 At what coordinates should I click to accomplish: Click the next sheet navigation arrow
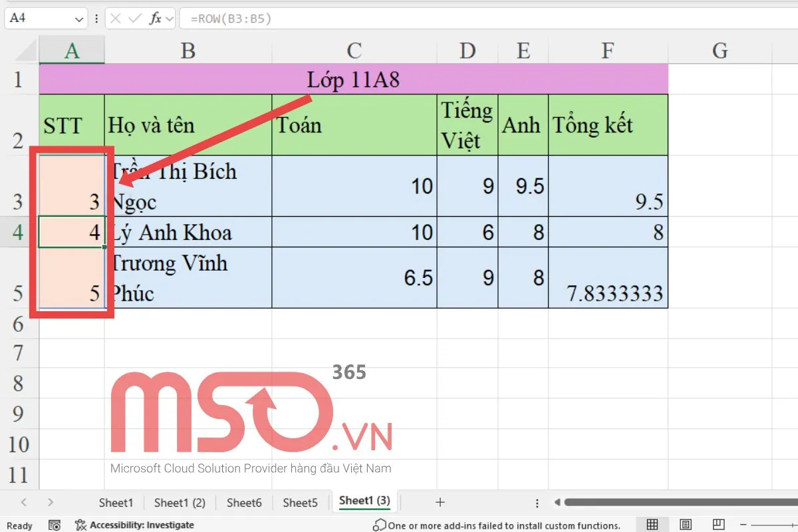pyautogui.click(x=51, y=502)
